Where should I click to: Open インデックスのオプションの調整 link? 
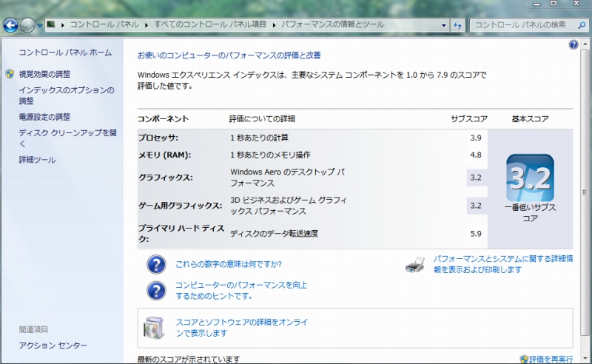point(67,95)
